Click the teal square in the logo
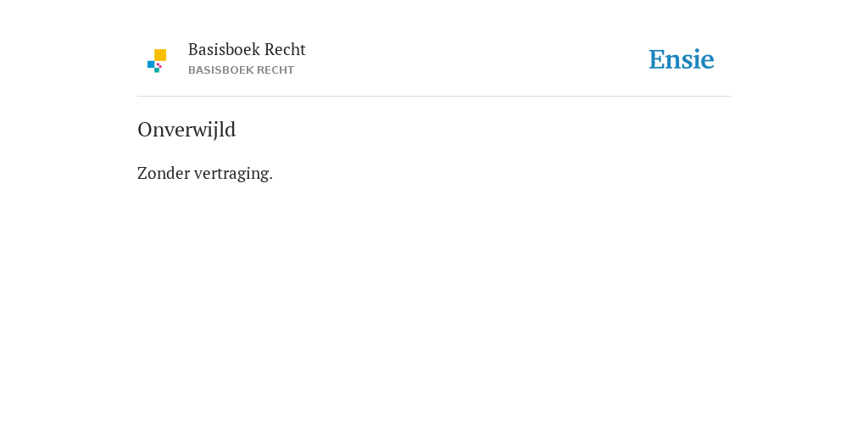This screenshot has width=868, height=434. click(157, 70)
